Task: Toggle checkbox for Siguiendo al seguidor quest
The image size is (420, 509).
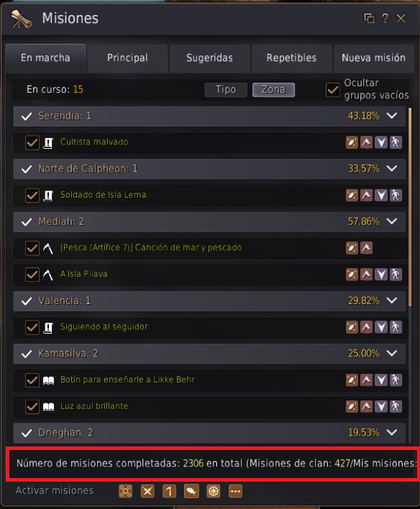Action: click(x=32, y=327)
